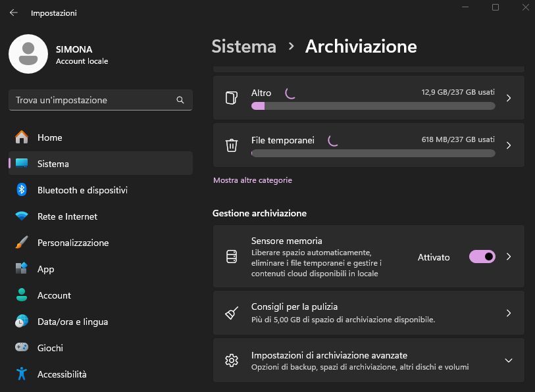Click the 618 MB/237 GB usati text
This screenshot has width=535, height=392.
(x=458, y=139)
